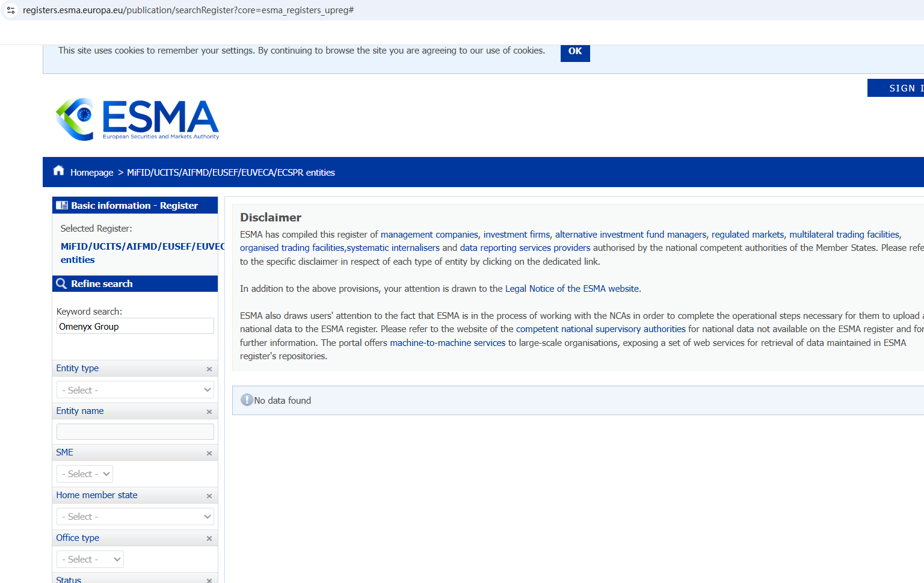Focus the Entity name input field

point(135,431)
